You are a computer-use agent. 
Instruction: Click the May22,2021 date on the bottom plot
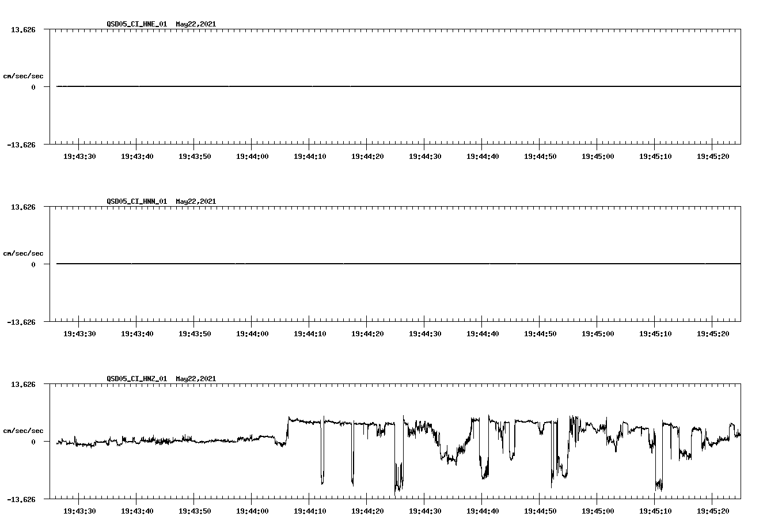point(196,379)
